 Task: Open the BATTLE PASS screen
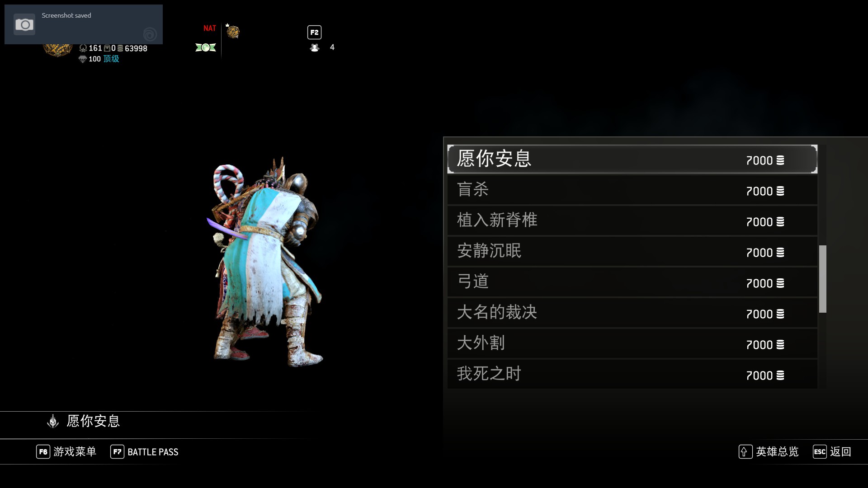(153, 452)
